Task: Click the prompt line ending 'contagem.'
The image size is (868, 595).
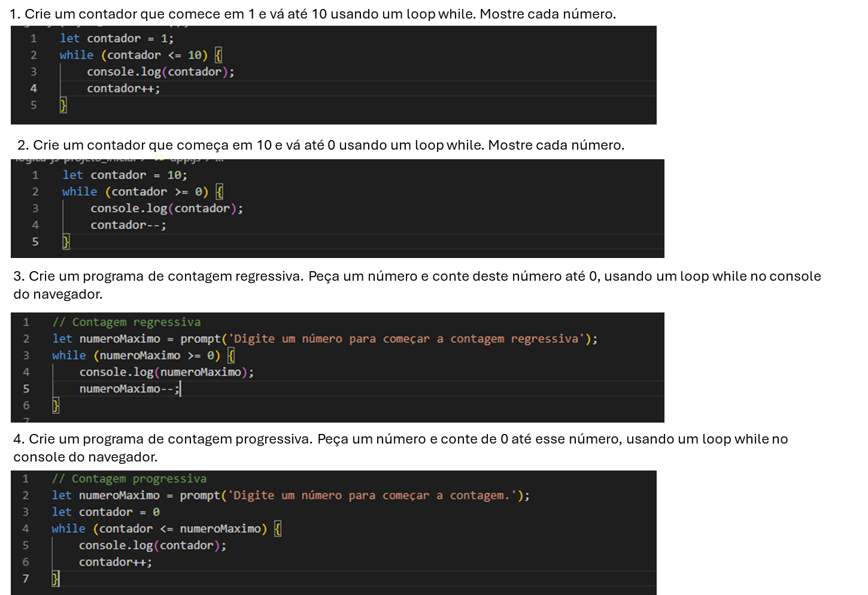Action: pyautogui.click(x=291, y=496)
